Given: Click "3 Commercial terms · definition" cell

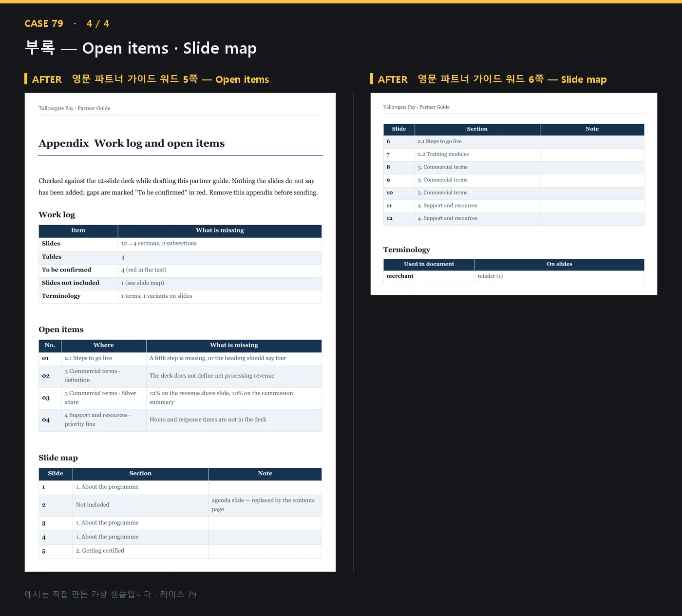Looking at the screenshot, I should [104, 376].
